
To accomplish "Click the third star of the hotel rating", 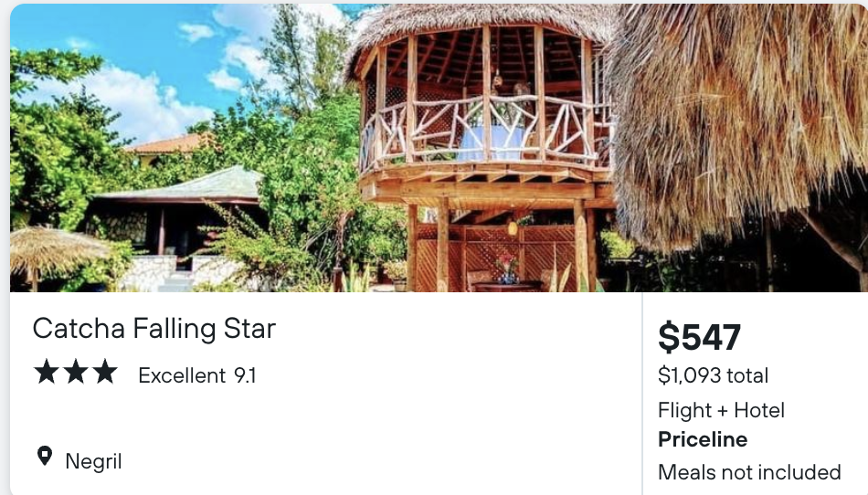I will [x=105, y=372].
